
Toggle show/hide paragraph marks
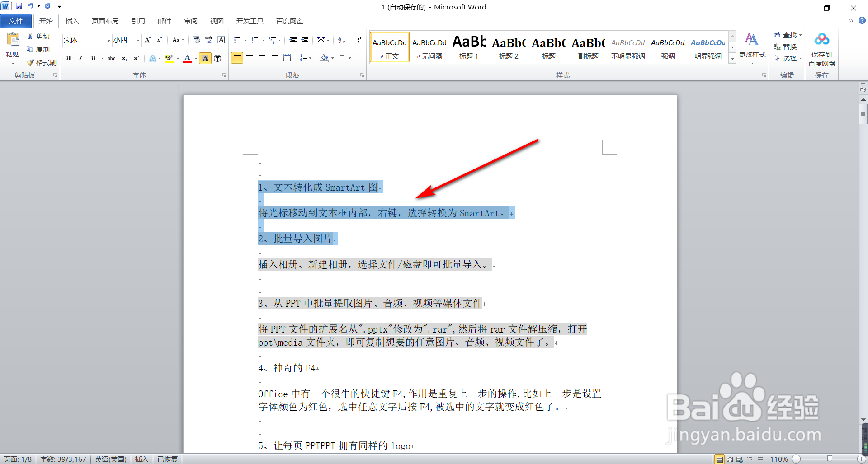[x=359, y=40]
